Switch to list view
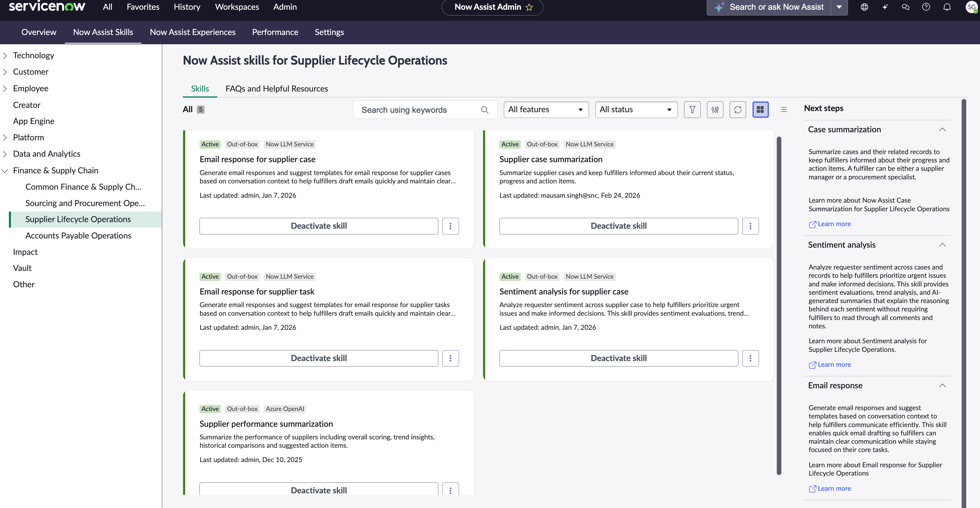Viewport: 980px width, 508px height. (783, 110)
